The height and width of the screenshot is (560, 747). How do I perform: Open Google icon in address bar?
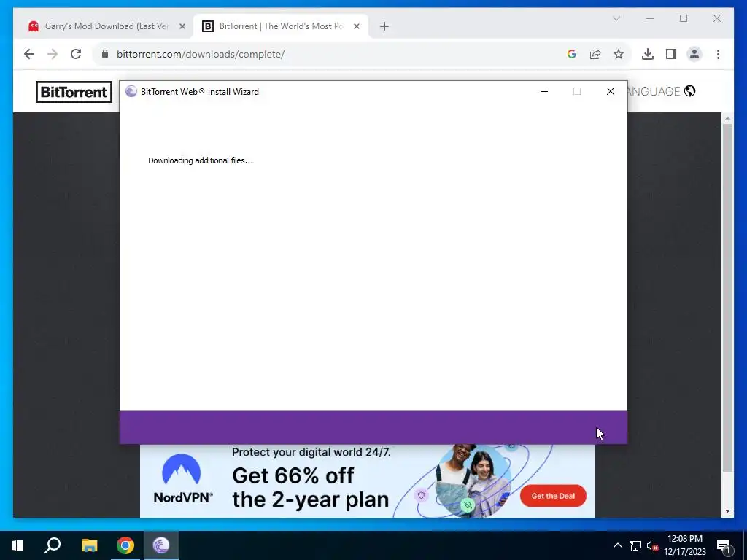pyautogui.click(x=572, y=54)
